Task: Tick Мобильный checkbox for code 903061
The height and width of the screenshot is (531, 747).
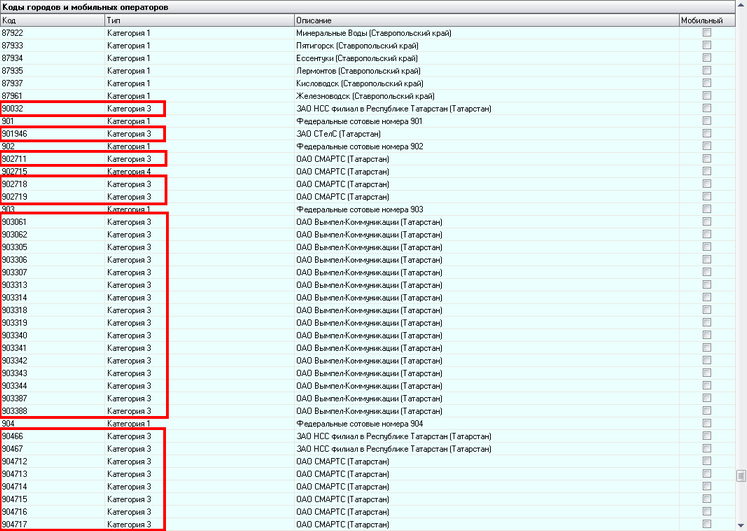Action: (x=707, y=221)
